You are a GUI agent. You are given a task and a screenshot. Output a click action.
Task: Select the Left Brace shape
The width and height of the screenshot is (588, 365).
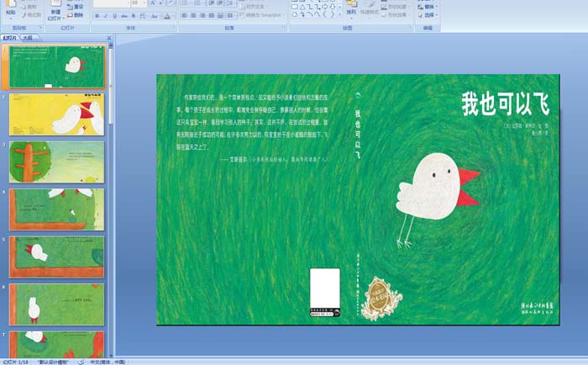tap(325, 14)
